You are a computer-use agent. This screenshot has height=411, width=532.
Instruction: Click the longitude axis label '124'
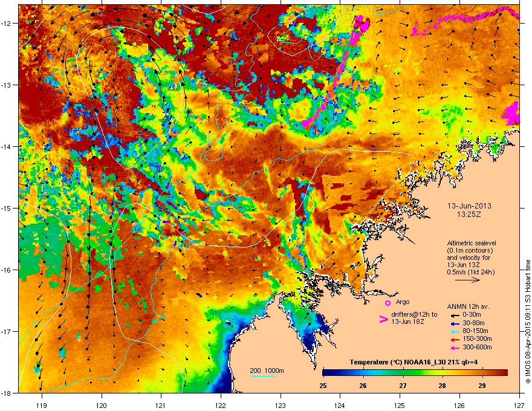point(340,405)
